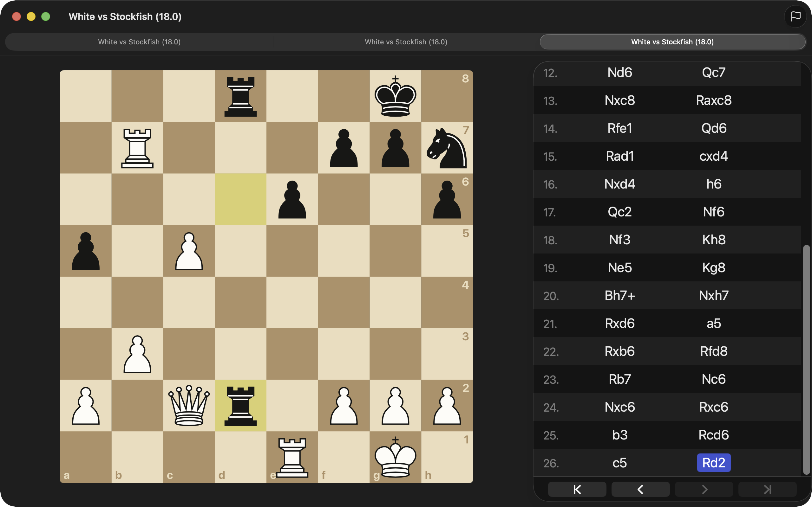812x507 pixels.
Task: Select the white pawn on c5
Action: 189,251
